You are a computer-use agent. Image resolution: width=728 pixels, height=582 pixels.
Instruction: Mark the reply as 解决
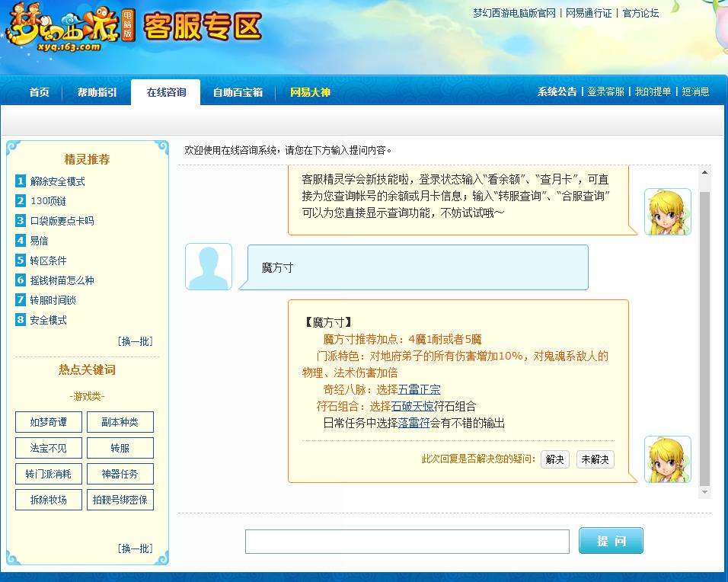tap(554, 460)
